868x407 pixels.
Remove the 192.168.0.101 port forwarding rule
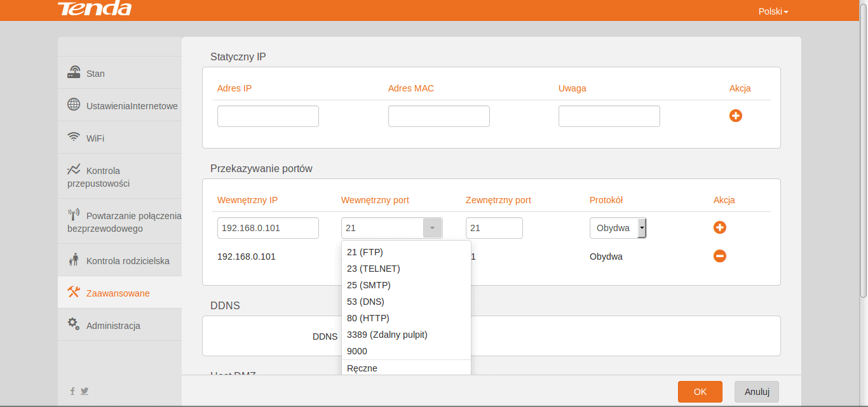(x=720, y=256)
